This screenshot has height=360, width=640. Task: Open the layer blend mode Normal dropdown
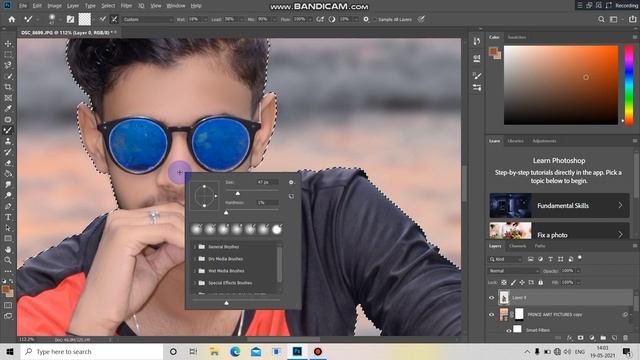514,271
